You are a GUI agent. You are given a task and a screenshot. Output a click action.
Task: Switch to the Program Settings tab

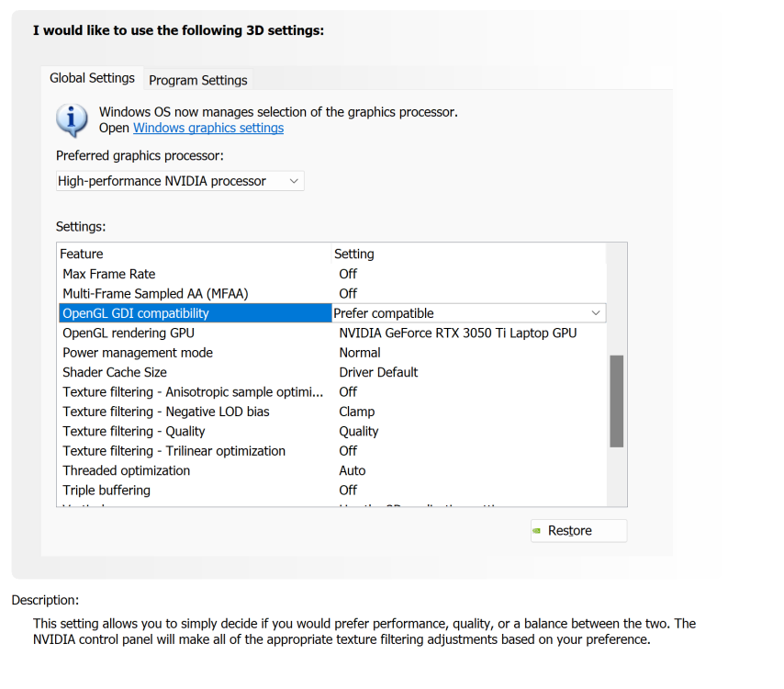[197, 80]
